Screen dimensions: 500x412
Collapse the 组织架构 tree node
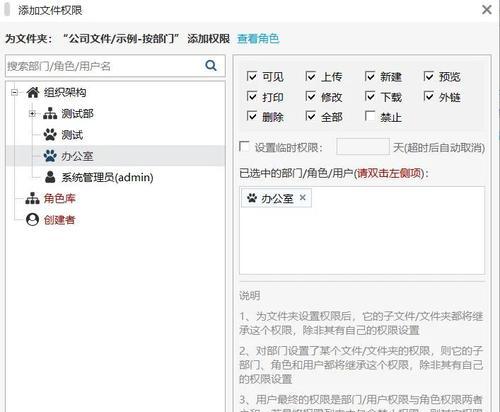click(14, 92)
